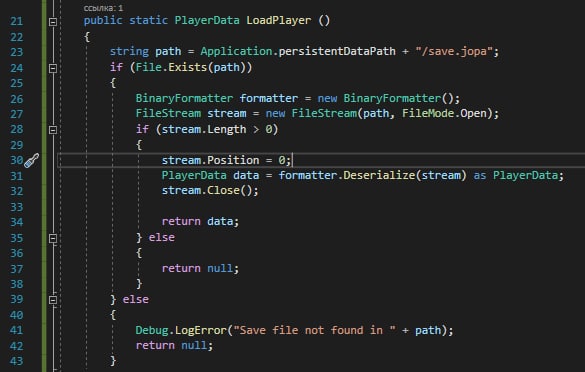Viewport: 585px width, 372px height.
Task: Click line number 31 in the gutter
Action: tap(16, 176)
